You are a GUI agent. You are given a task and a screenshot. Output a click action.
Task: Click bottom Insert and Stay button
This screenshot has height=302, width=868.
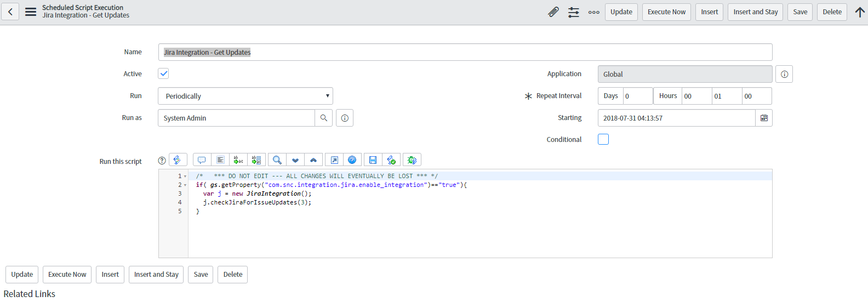[x=156, y=275]
